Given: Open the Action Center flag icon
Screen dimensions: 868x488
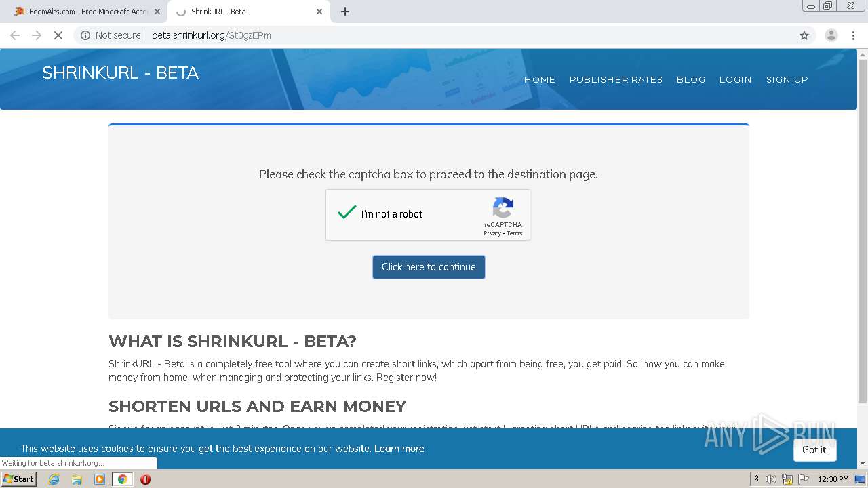Looking at the screenshot, I should click(804, 479).
